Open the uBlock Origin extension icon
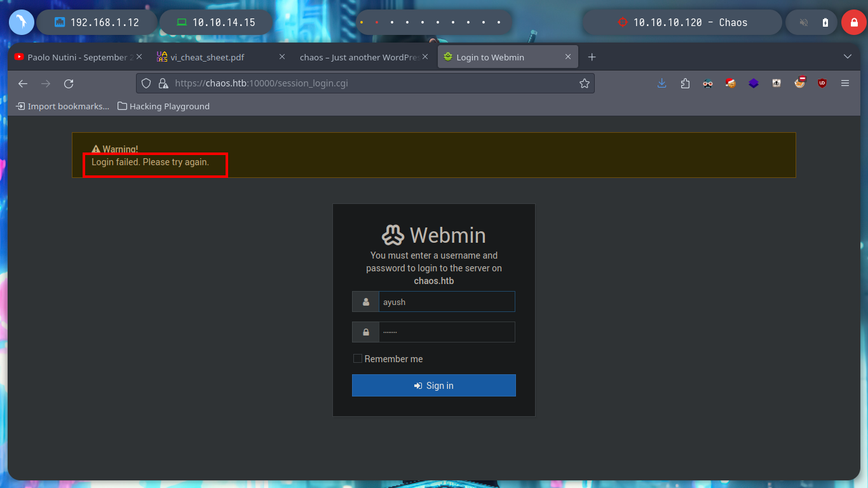 822,83
